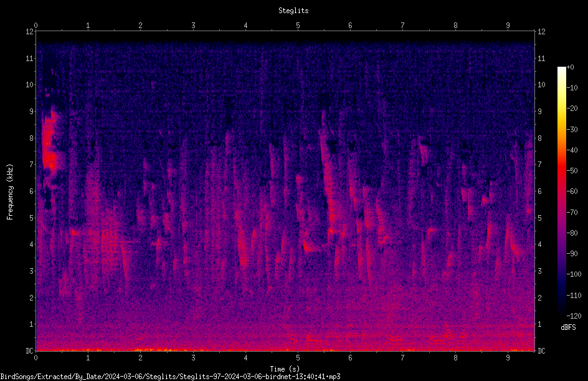Click the 12 kHz label on left axis

30,32
